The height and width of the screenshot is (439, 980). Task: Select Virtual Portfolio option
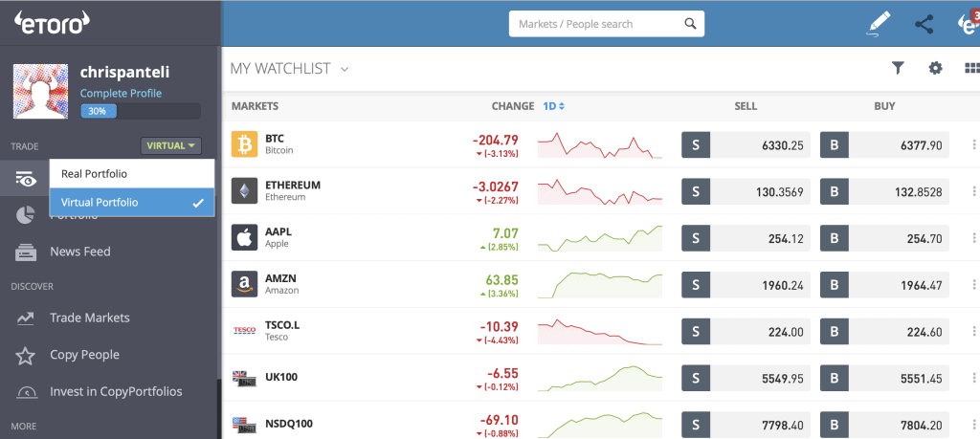click(132, 203)
